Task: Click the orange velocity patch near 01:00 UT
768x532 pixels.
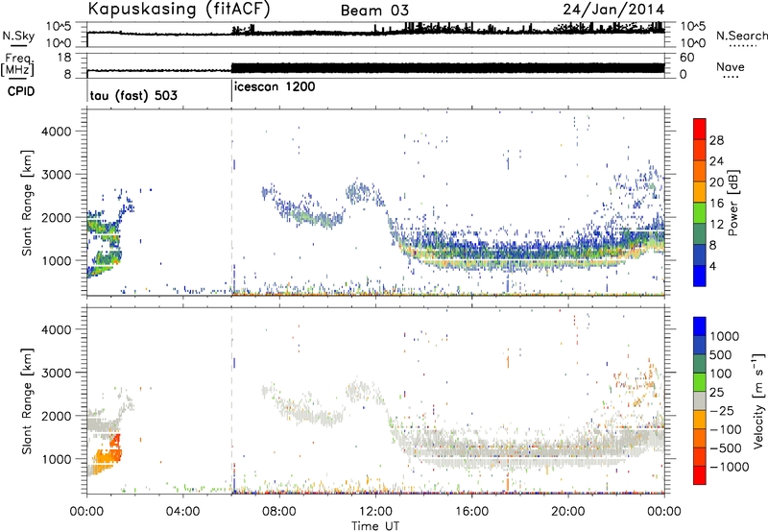Action: click(108, 456)
